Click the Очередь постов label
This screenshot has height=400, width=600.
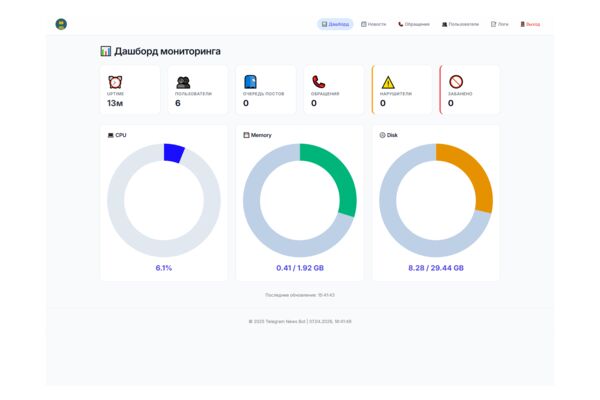[x=264, y=94]
